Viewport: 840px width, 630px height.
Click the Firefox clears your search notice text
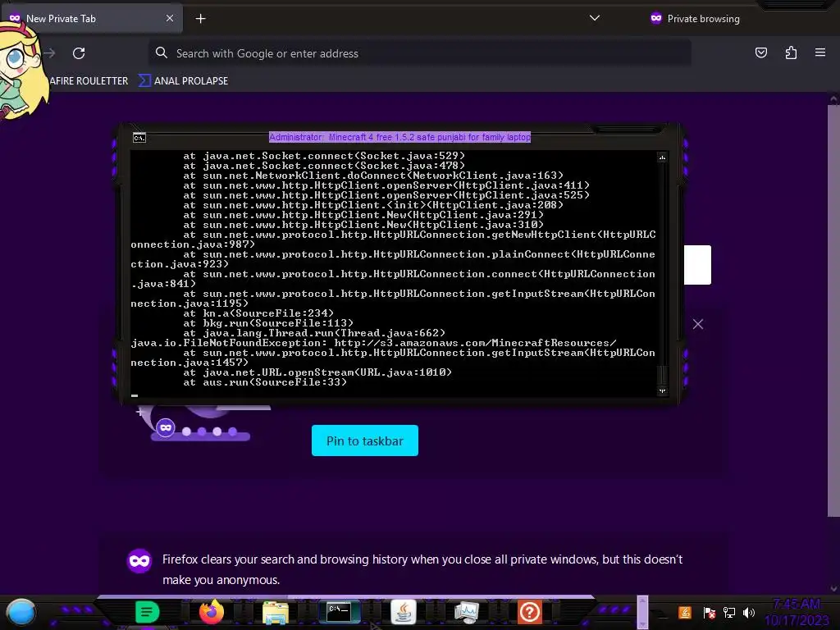422,569
